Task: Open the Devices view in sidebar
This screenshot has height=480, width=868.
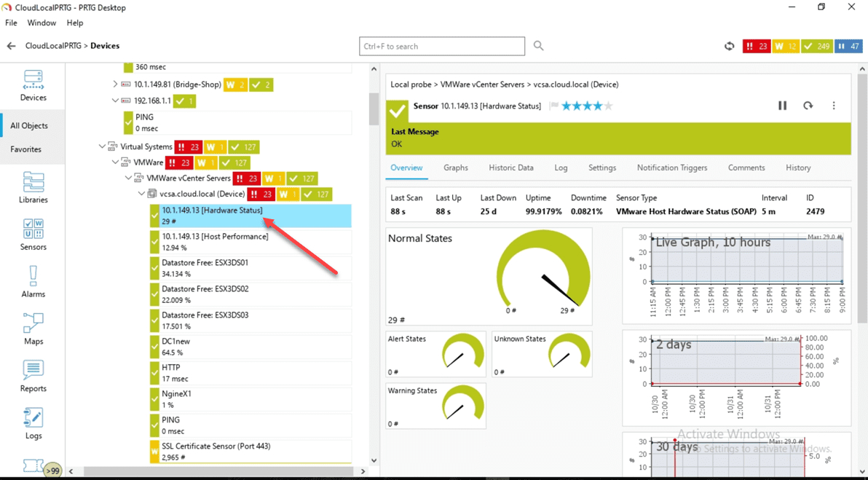Action: click(x=33, y=86)
